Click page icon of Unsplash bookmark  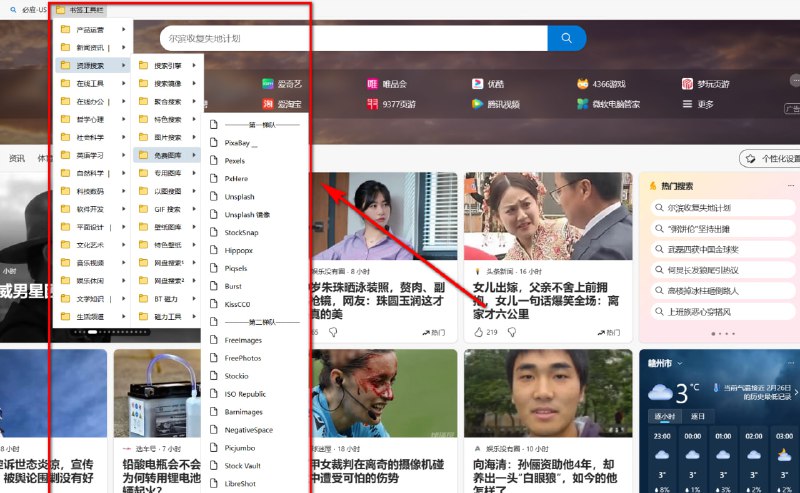[214, 196]
